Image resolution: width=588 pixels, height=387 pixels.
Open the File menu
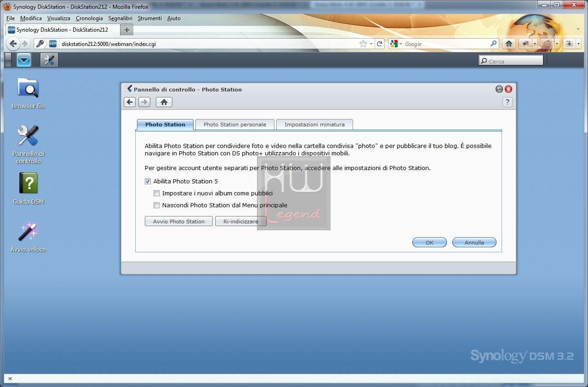(11, 18)
